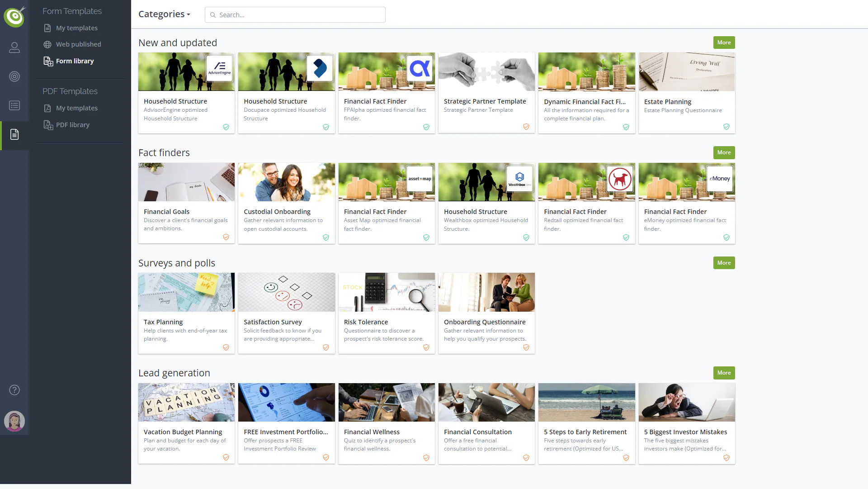Screen dimensions: 868x489
Task: Click shield badge on Estate Planning card
Action: coord(726,127)
